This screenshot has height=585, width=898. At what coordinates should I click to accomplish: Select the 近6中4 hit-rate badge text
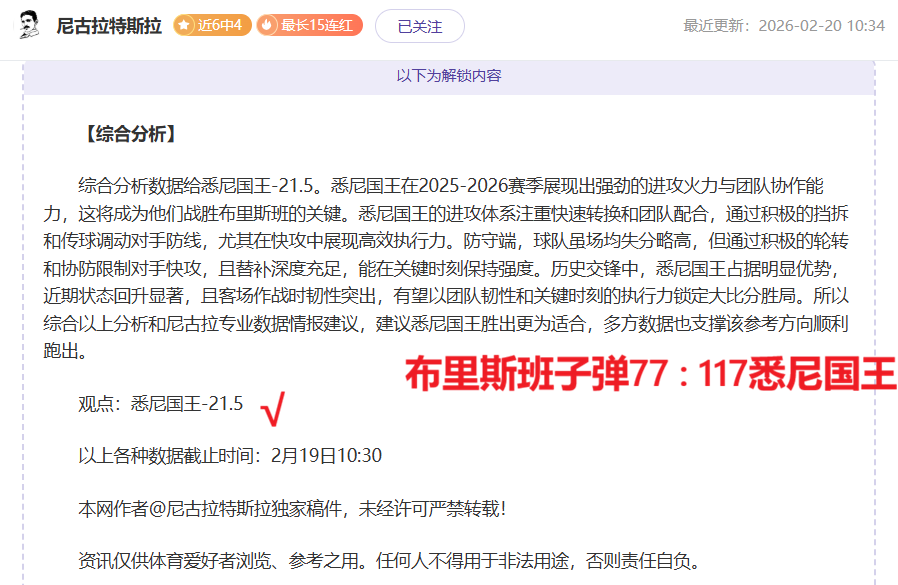219,26
